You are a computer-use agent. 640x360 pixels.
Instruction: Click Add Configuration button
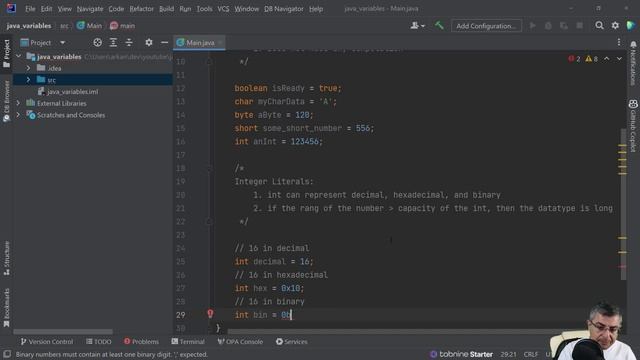point(486,26)
